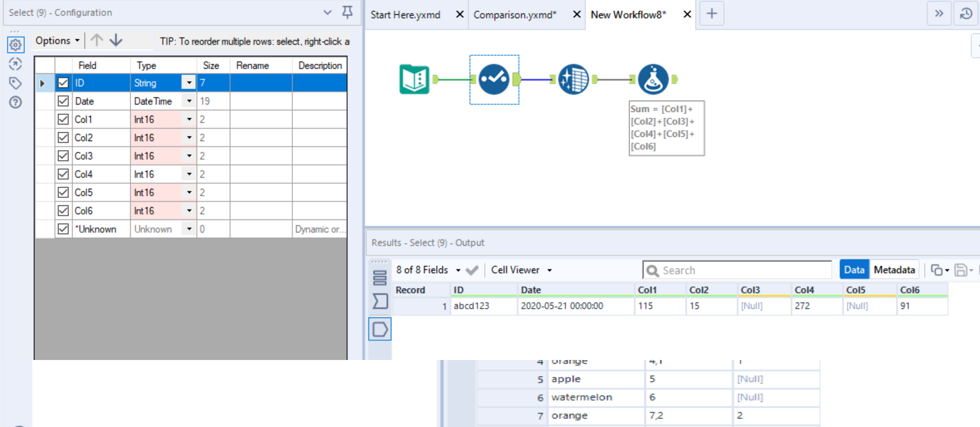Expand the Col1 type dropdown
The width and height of the screenshot is (980, 427).
[189, 120]
